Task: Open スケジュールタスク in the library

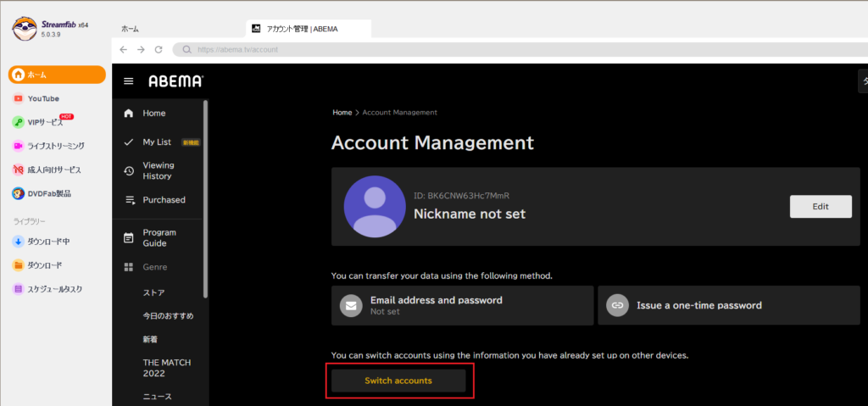Action: click(x=55, y=289)
